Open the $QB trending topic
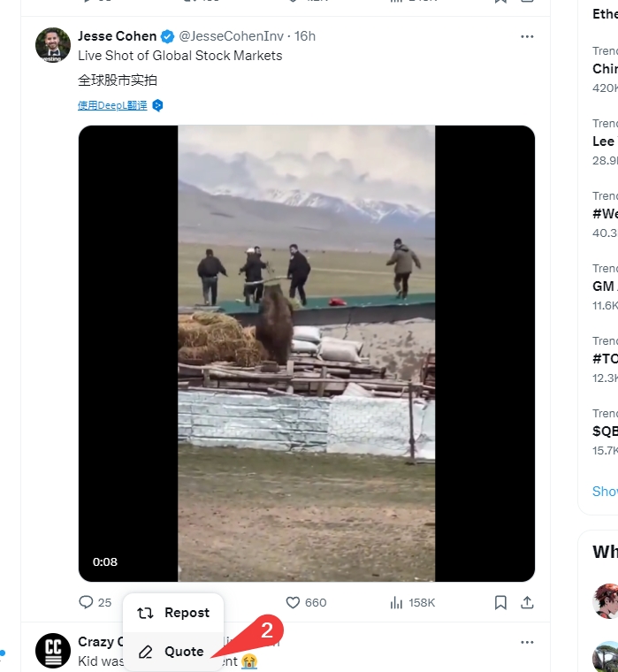The image size is (618, 672). click(x=605, y=431)
